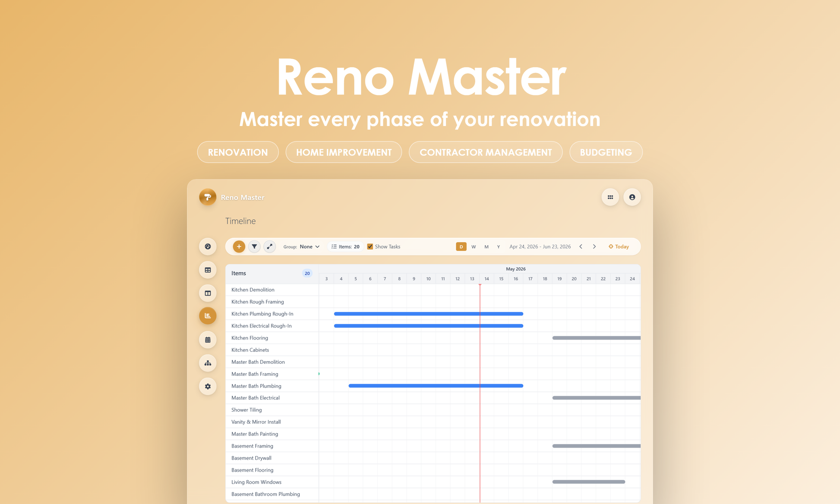Click the Timeline page title

click(x=240, y=221)
